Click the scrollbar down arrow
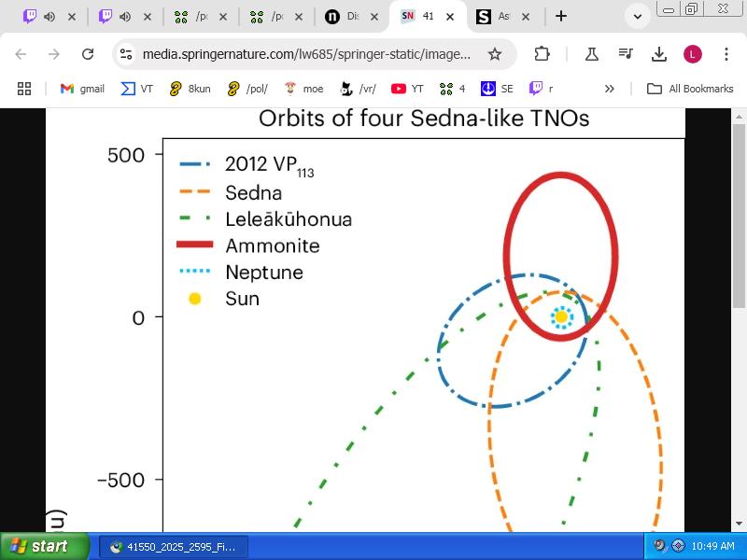The image size is (747, 560). point(739,525)
